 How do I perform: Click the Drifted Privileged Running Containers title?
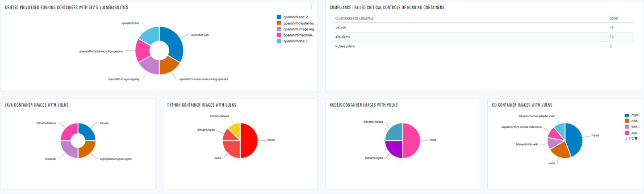pos(67,8)
